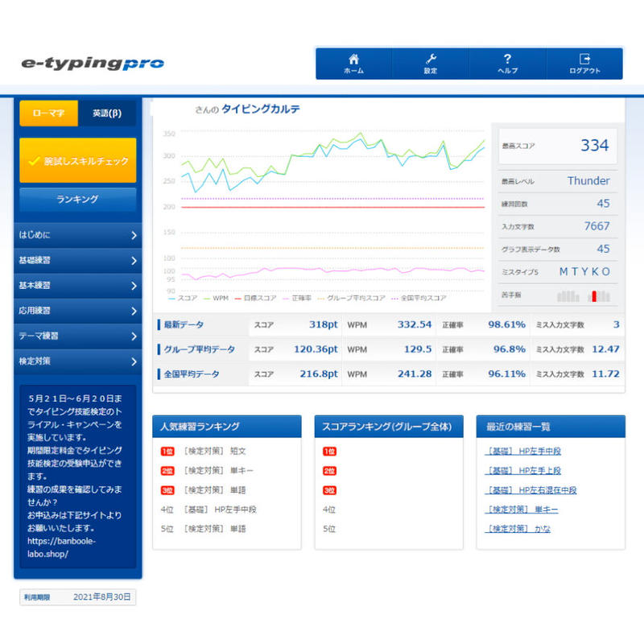Click the red 2位 badge in popular ranking
The height and width of the screenshot is (644, 644).
(x=167, y=471)
